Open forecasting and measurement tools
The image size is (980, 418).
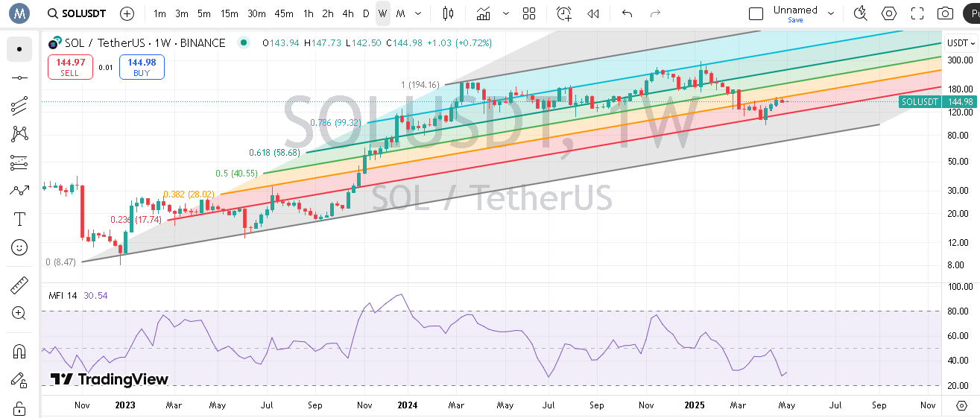coord(19,162)
